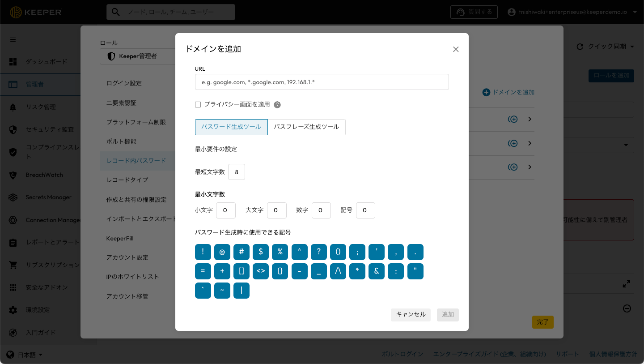Click the search magnifier icon
The image size is (644, 364).
point(116,12)
